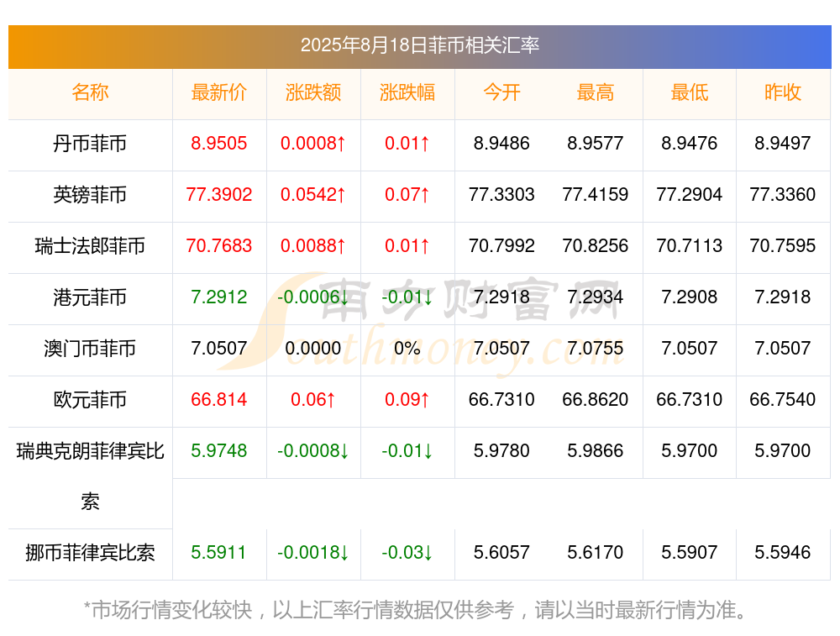The width and height of the screenshot is (840, 636).
Task: Select the 今开 column header
Action: click(x=501, y=92)
